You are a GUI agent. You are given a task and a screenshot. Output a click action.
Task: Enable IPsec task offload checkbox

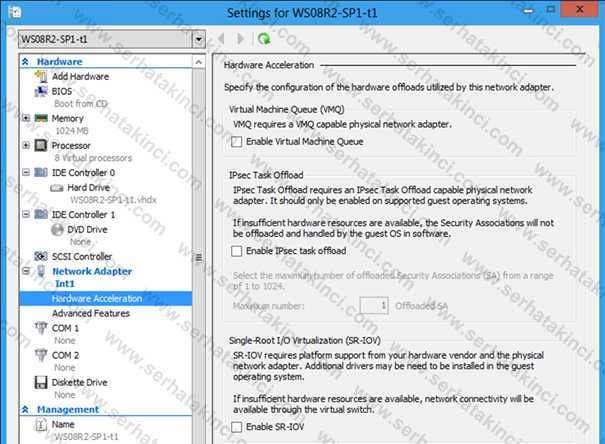237,251
